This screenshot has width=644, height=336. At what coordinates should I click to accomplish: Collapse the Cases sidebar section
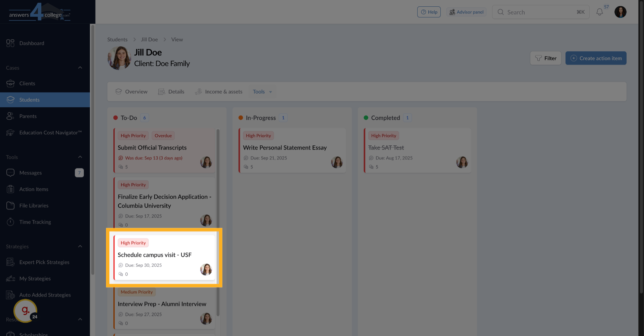(80, 68)
